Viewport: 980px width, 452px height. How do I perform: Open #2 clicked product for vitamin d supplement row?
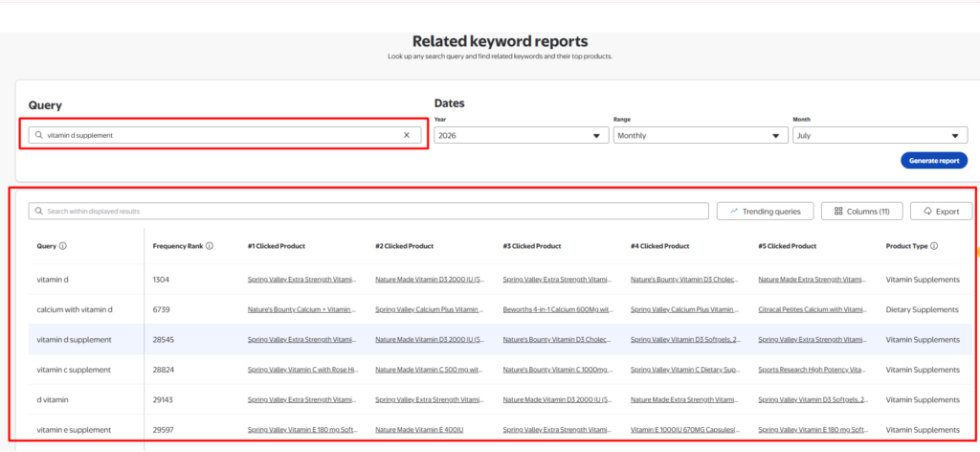[x=430, y=339]
